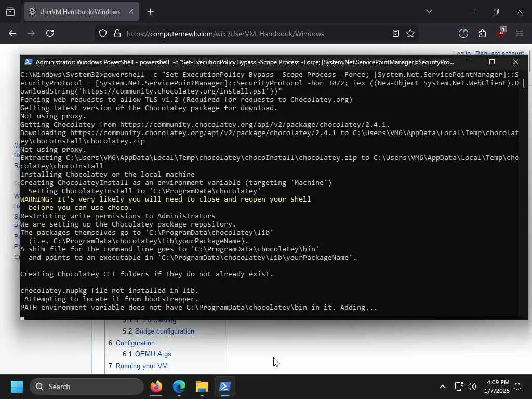The height and width of the screenshot is (399, 532).
Task: Launch Microsoft Edge from the taskbar
Action: tap(179, 387)
